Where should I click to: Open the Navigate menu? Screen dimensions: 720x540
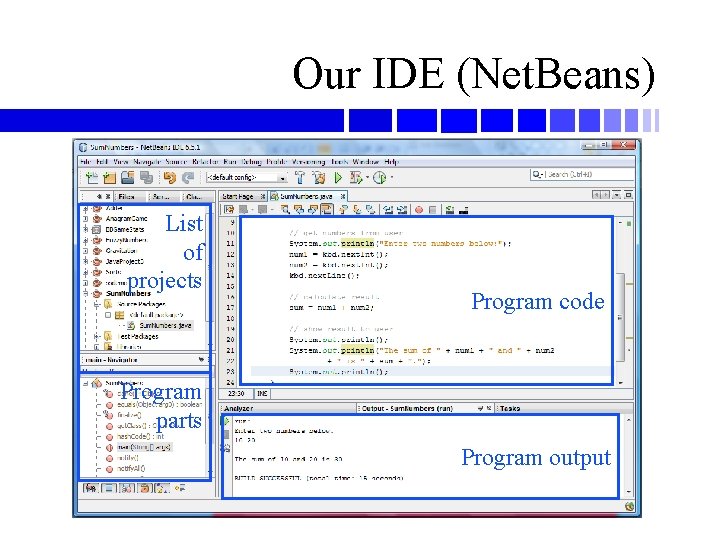[x=147, y=162]
